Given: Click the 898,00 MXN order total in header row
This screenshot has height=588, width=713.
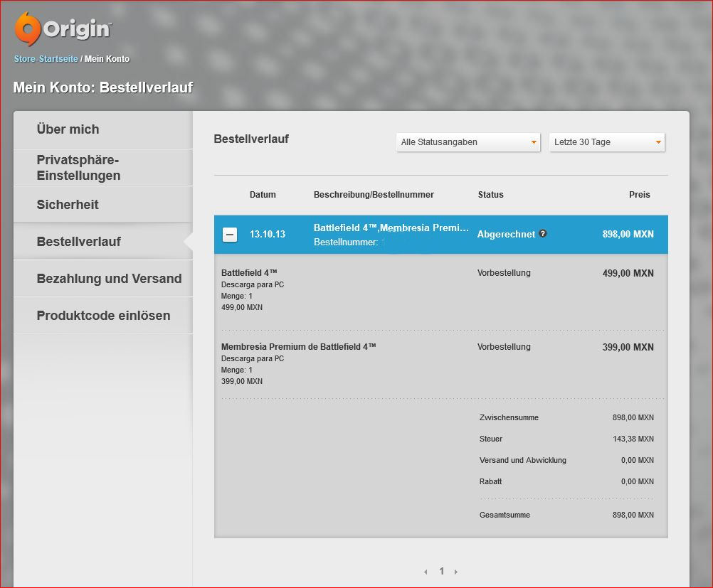Looking at the screenshot, I should [628, 234].
